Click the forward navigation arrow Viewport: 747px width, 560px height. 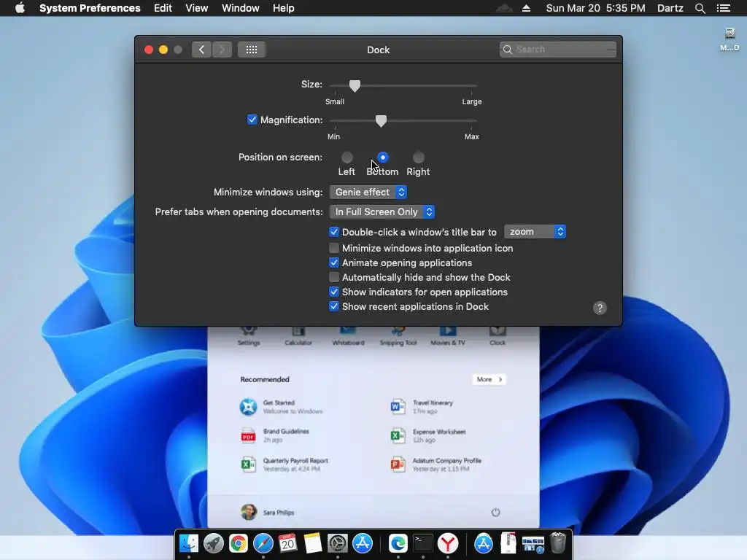point(222,50)
